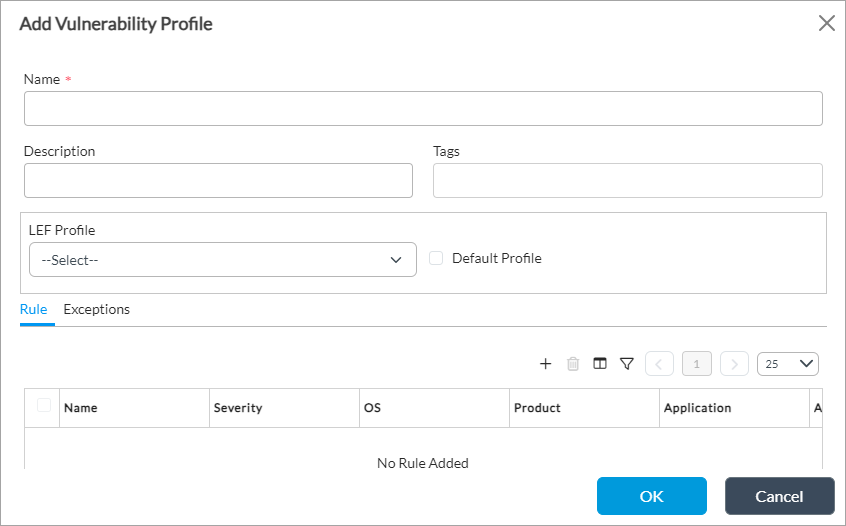Image resolution: width=846 pixels, height=526 pixels.
Task: Click the page number 1 box
Action: point(697,364)
